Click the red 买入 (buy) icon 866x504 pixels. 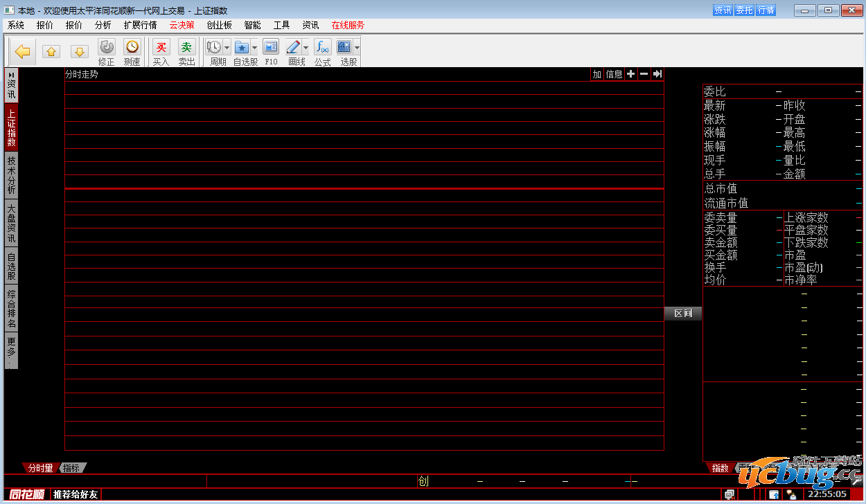coord(161,47)
